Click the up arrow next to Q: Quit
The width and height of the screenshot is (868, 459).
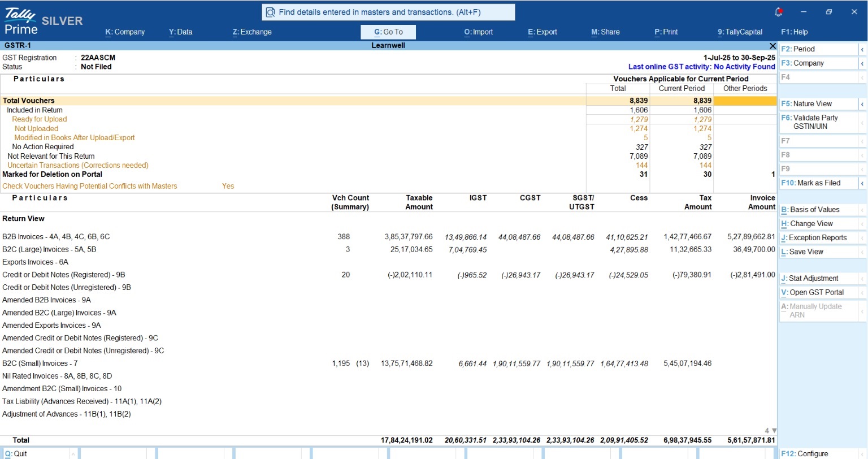tap(73, 453)
